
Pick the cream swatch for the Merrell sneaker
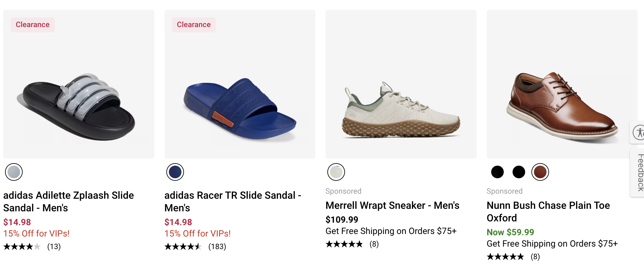pyautogui.click(x=336, y=172)
